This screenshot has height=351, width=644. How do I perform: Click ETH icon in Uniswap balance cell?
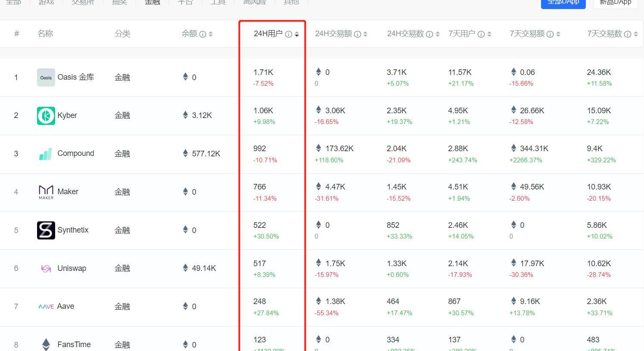[x=186, y=268]
